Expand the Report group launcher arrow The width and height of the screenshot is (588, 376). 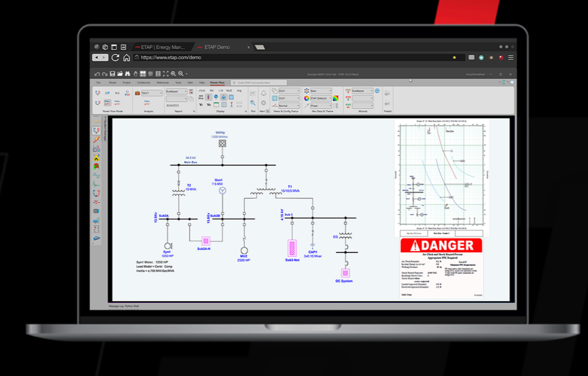tap(194, 111)
